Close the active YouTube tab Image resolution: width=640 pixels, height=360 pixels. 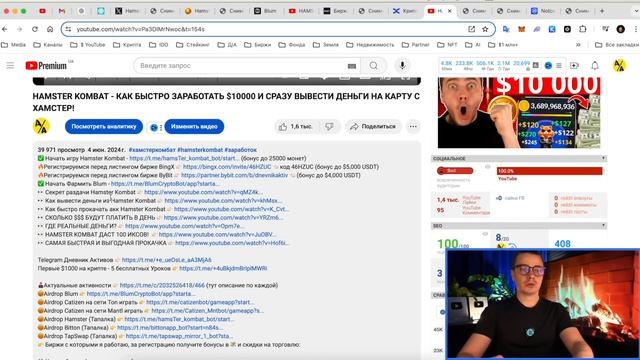click(450, 11)
